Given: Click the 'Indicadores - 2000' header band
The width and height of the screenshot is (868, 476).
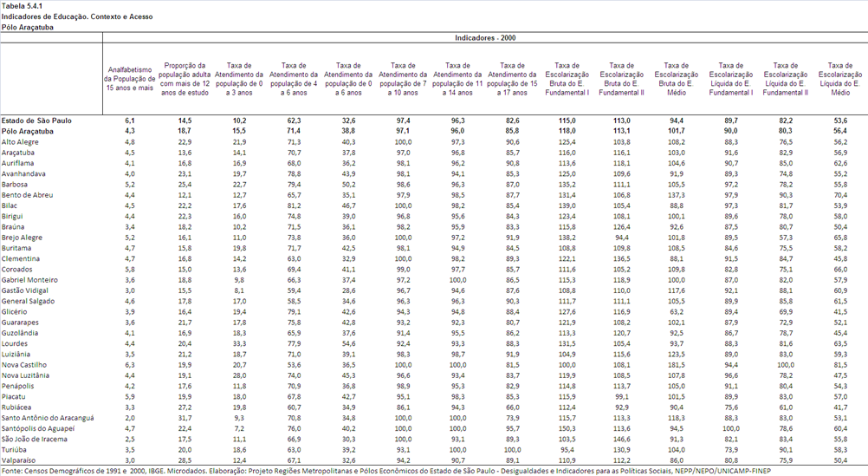Looking at the screenshot, I should tap(485, 37).
